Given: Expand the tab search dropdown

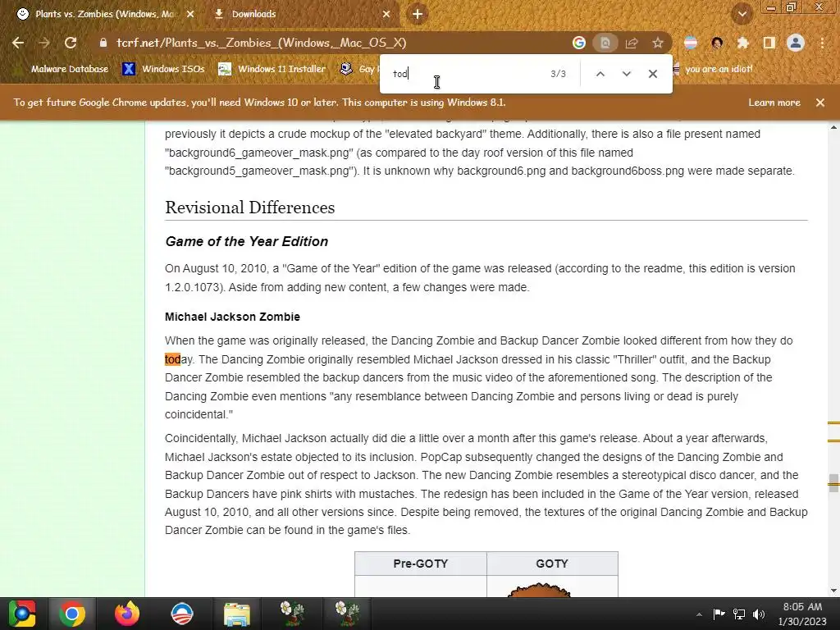Looking at the screenshot, I should click(x=742, y=14).
